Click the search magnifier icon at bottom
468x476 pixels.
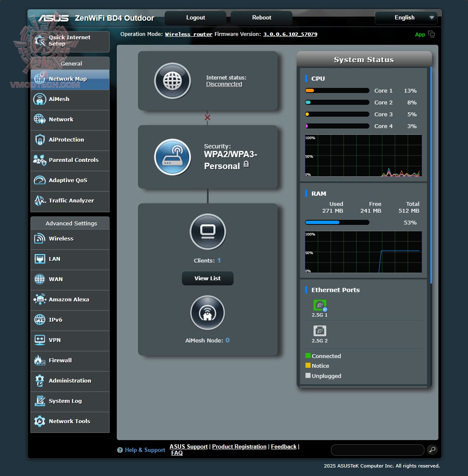(432, 450)
